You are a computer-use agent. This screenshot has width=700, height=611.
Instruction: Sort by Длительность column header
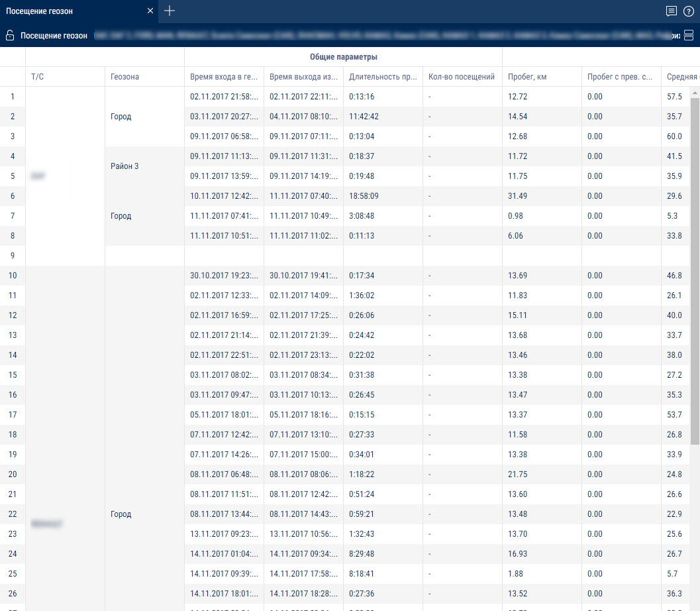point(383,77)
